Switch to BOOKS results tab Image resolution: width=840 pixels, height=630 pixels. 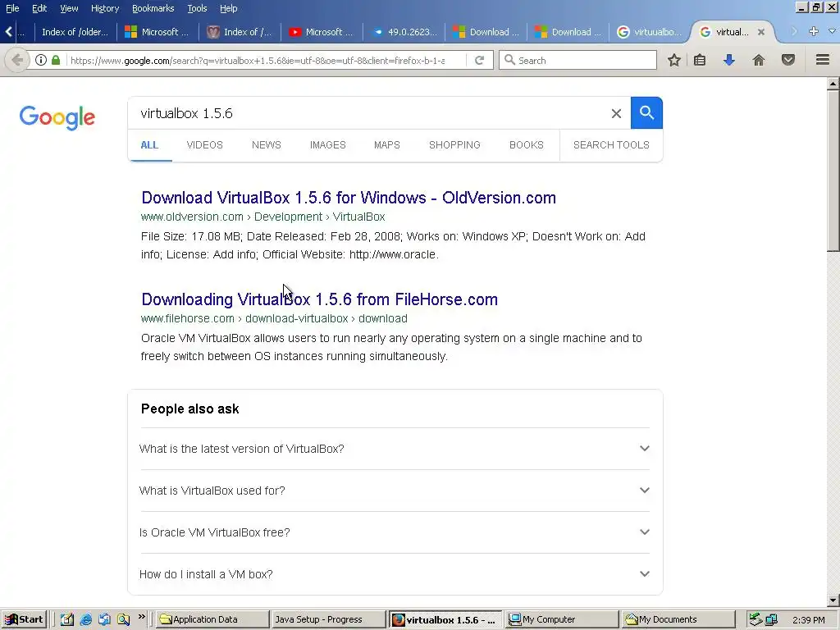(x=526, y=145)
